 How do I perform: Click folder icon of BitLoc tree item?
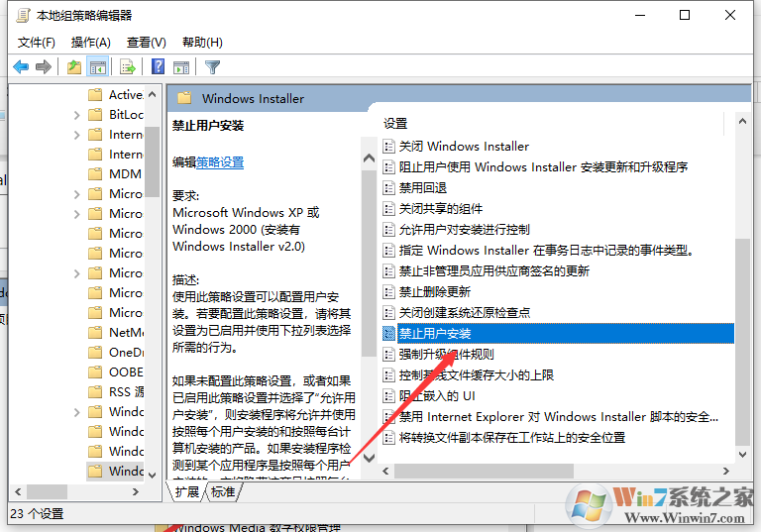click(95, 115)
